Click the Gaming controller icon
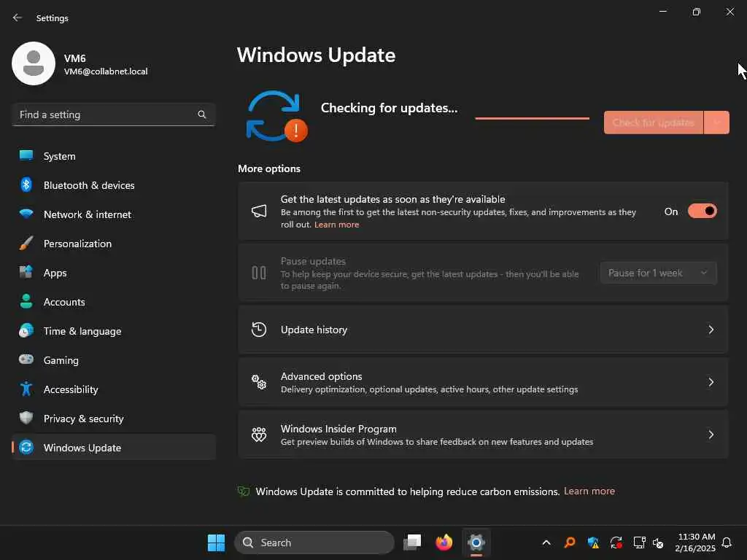The image size is (747, 560). [x=26, y=359]
